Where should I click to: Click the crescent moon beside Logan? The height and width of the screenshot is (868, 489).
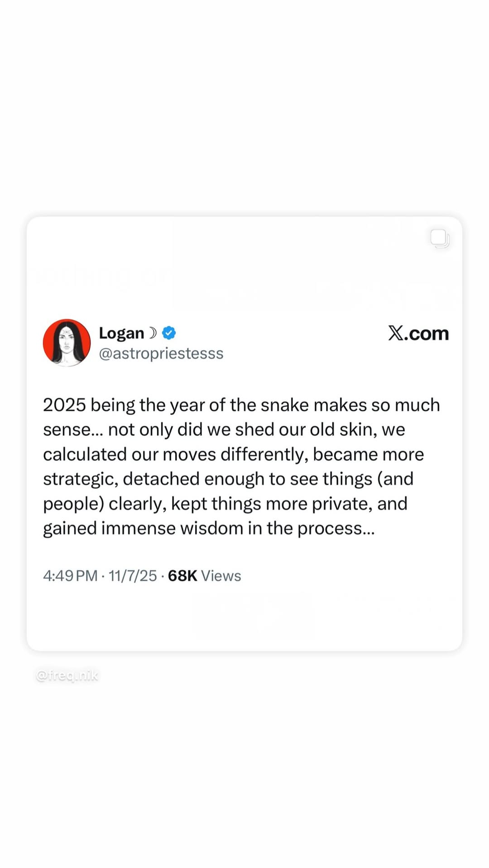coord(153,333)
